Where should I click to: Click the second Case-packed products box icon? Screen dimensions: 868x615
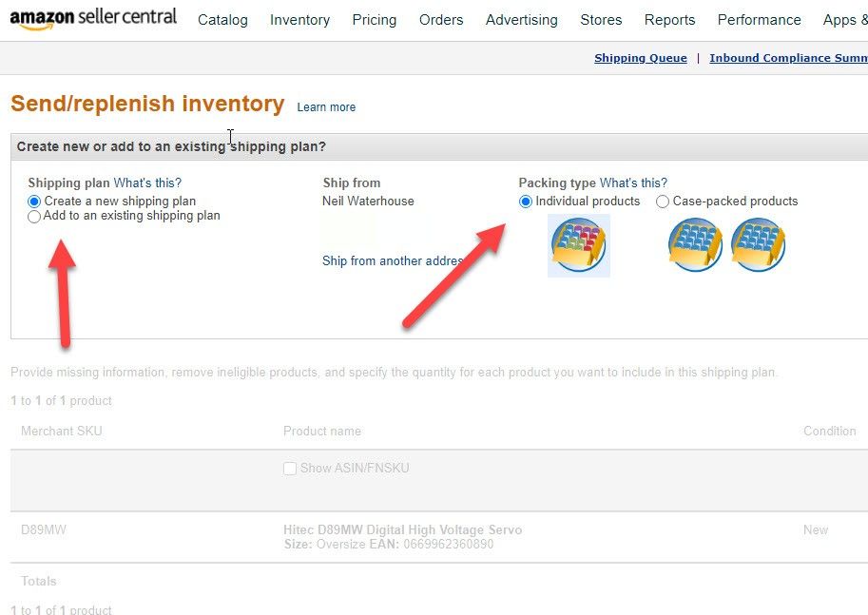coord(758,244)
